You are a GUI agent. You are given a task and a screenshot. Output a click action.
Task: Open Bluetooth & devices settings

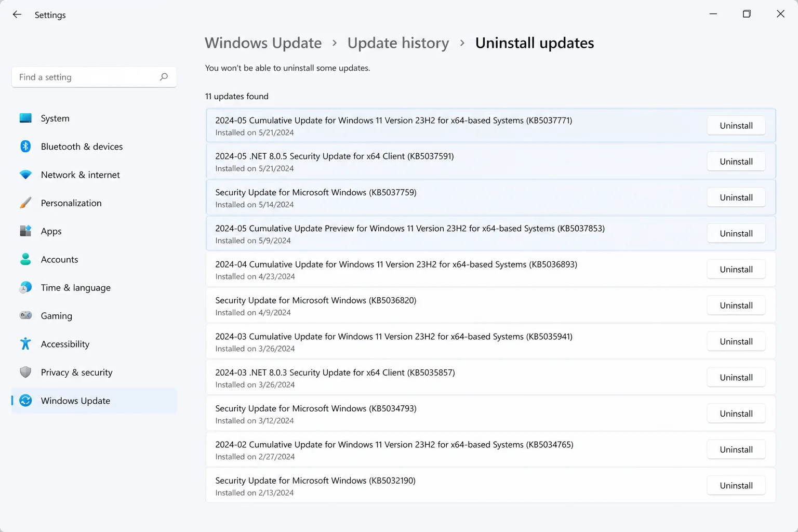[94, 147]
